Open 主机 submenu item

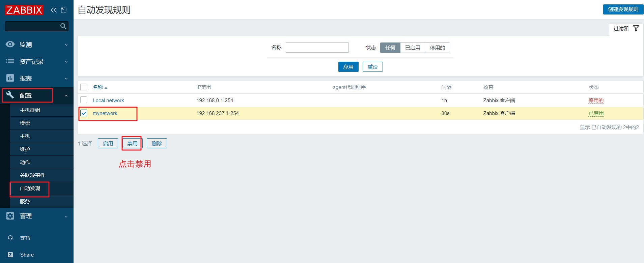[x=42, y=136]
